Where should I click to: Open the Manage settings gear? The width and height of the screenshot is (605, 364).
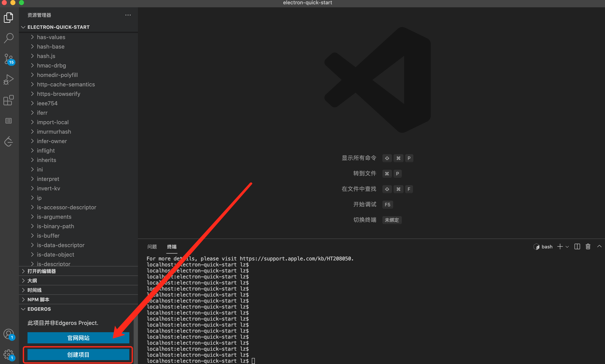pos(9,355)
